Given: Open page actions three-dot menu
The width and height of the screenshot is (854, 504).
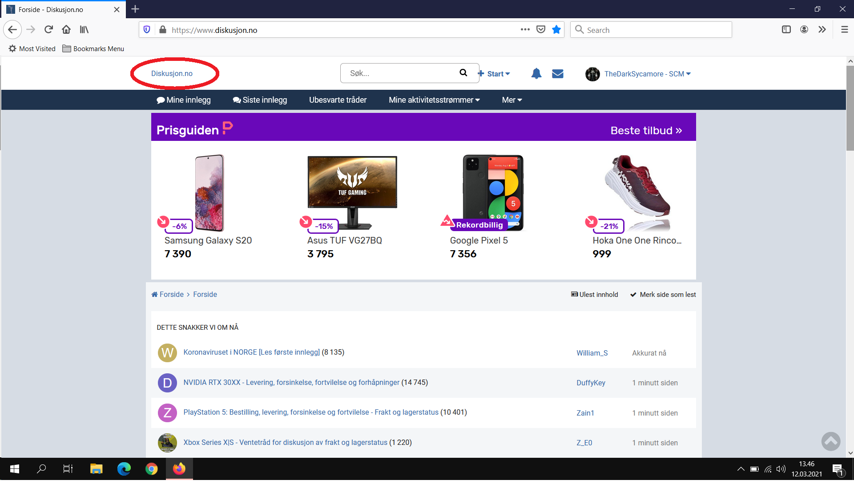Looking at the screenshot, I should coord(525,30).
